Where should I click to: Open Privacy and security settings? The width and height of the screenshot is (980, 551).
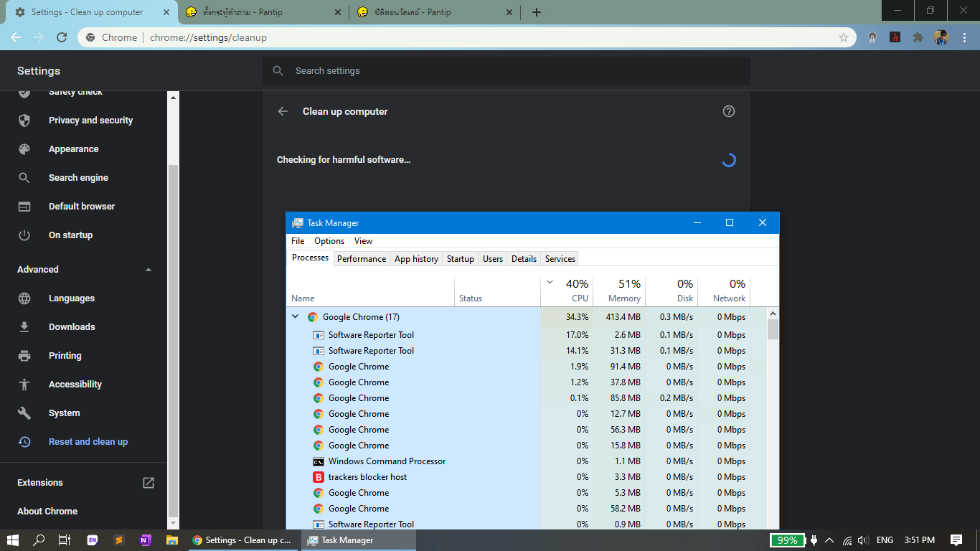(90, 121)
